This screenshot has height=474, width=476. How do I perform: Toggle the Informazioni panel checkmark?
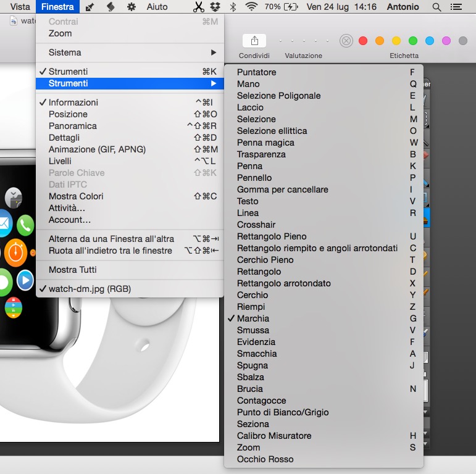(x=130, y=102)
